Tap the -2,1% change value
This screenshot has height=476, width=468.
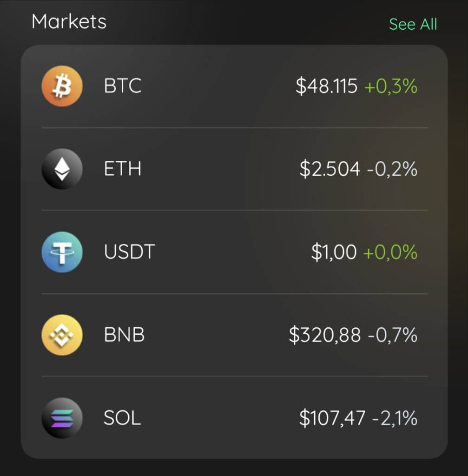pos(395,418)
